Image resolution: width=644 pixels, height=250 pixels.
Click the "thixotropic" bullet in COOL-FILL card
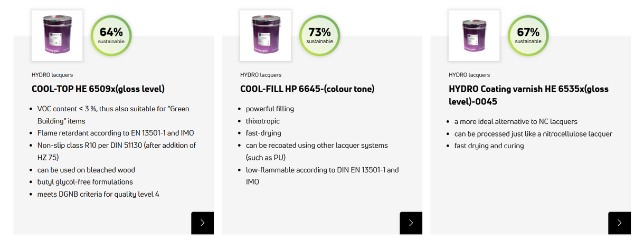pos(263,121)
